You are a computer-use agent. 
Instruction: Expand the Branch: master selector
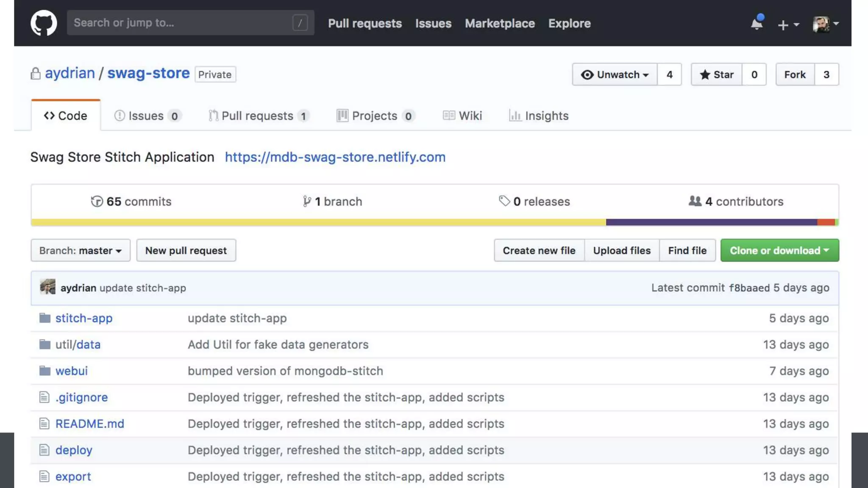(81, 250)
